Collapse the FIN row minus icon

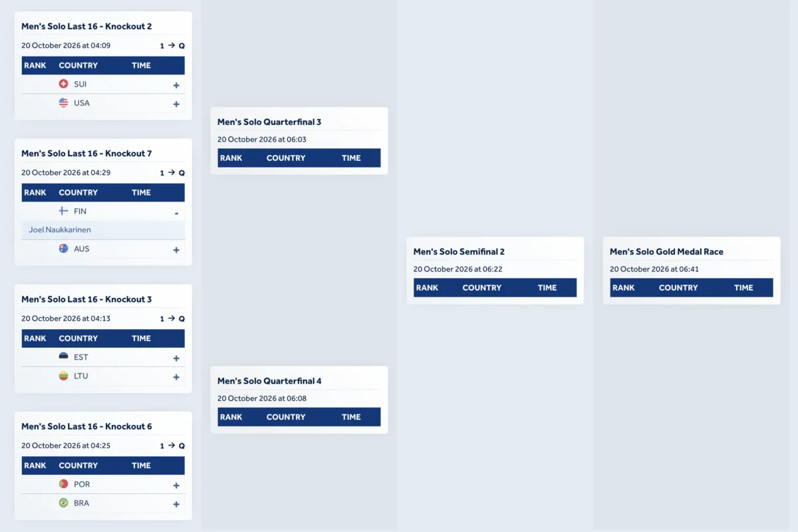pyautogui.click(x=176, y=213)
